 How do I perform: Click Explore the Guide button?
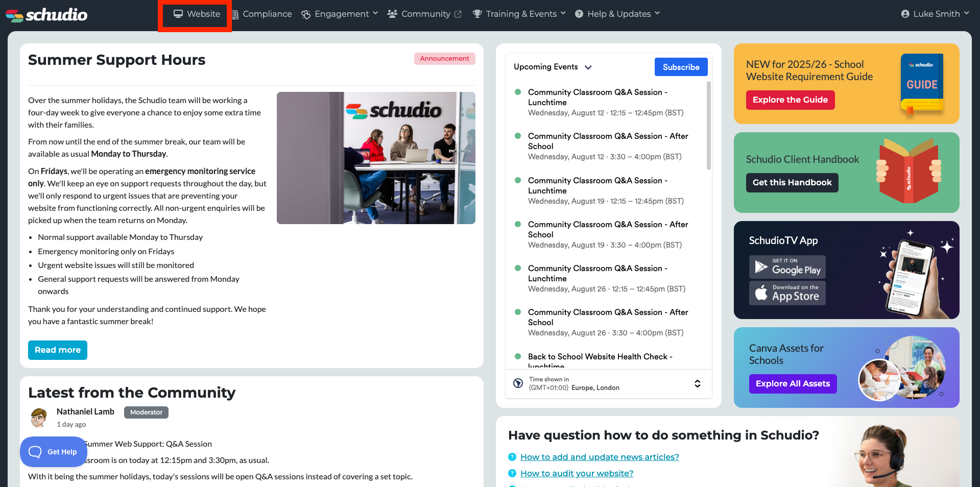pyautogui.click(x=790, y=100)
